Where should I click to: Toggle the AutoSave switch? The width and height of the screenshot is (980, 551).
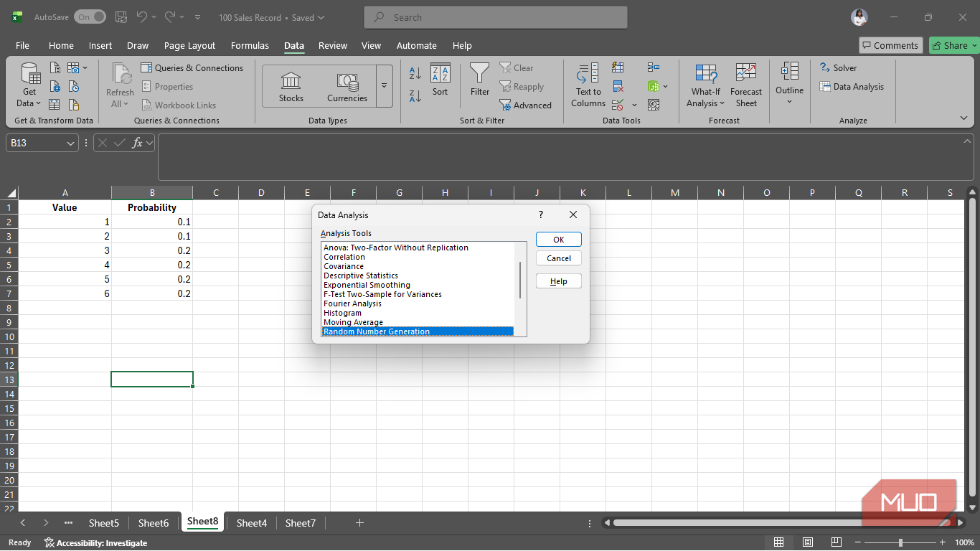tap(90, 17)
